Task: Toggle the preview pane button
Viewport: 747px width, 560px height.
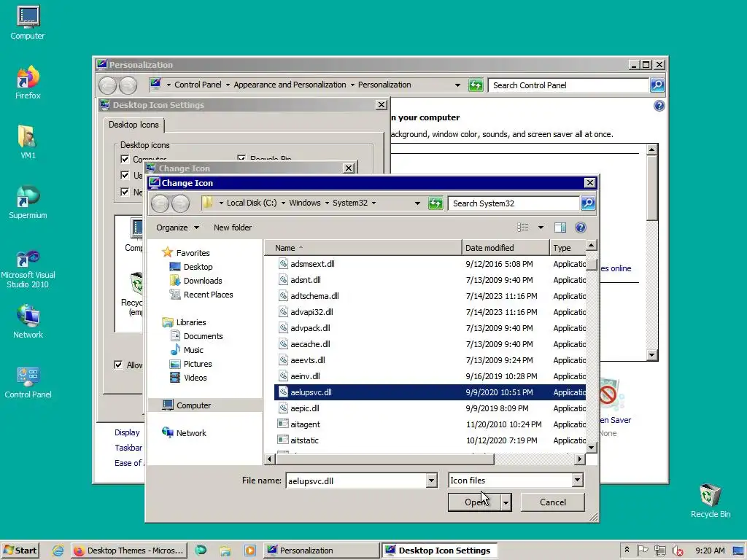Action: tap(560, 227)
